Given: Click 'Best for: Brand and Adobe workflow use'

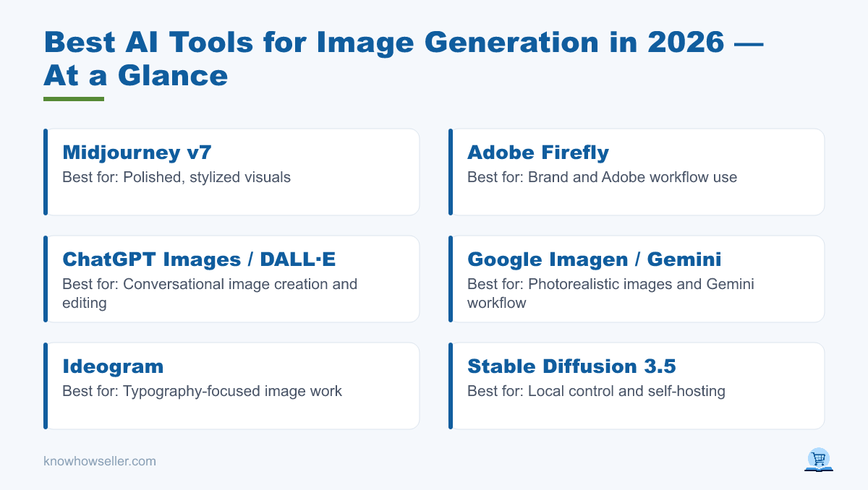Looking at the screenshot, I should tap(603, 177).
